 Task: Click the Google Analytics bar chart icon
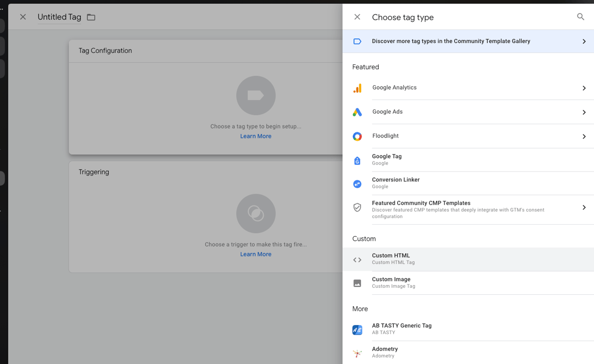tap(357, 88)
